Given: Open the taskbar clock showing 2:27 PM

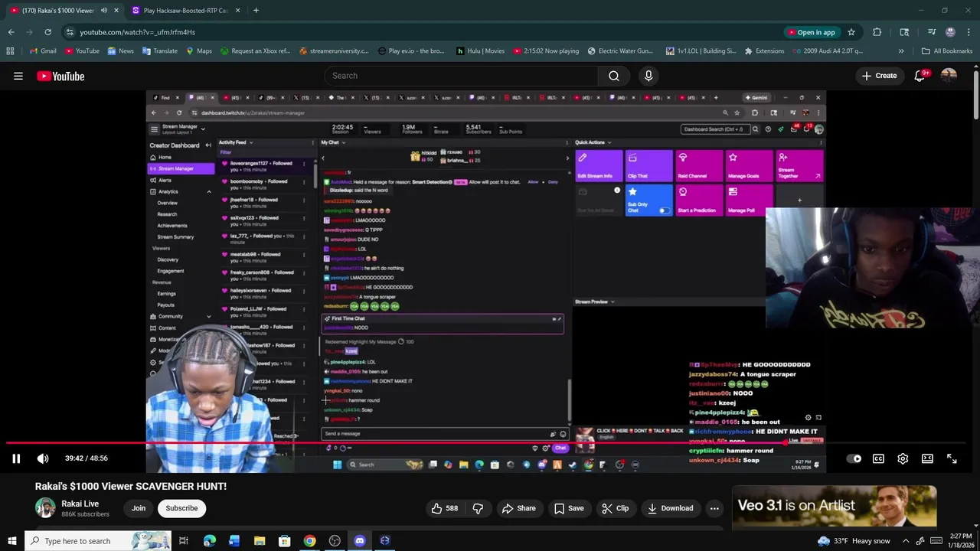Looking at the screenshot, I should click(961, 541).
